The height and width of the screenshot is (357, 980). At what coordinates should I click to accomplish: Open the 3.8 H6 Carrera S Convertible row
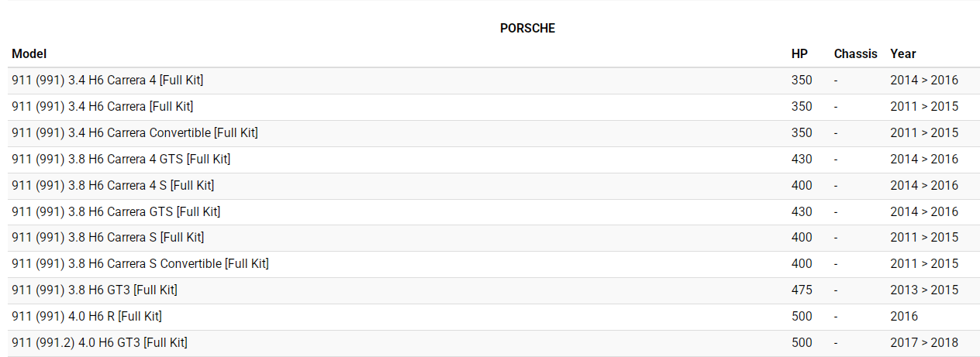pos(140,263)
